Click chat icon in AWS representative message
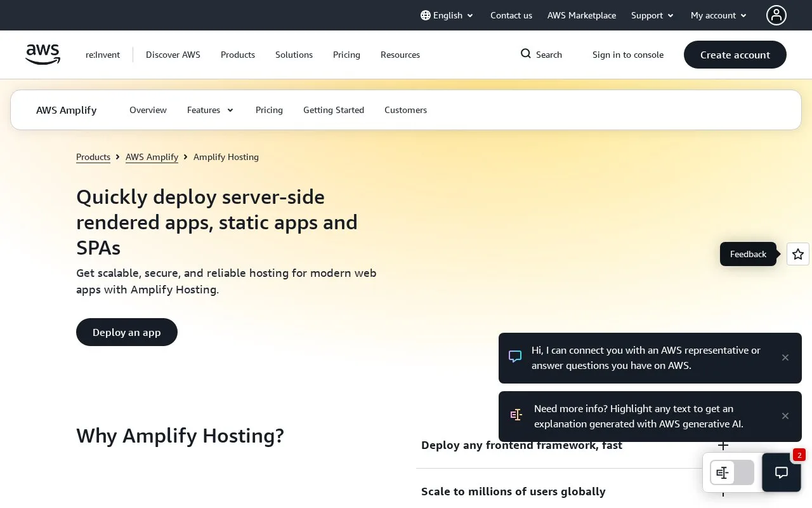The height and width of the screenshot is (508, 812). [515, 357]
